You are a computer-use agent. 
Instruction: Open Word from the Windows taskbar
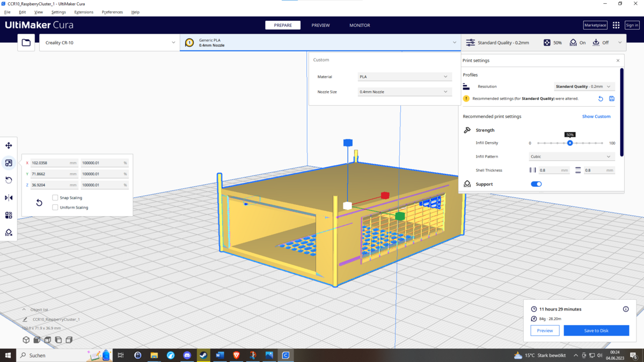(220, 355)
